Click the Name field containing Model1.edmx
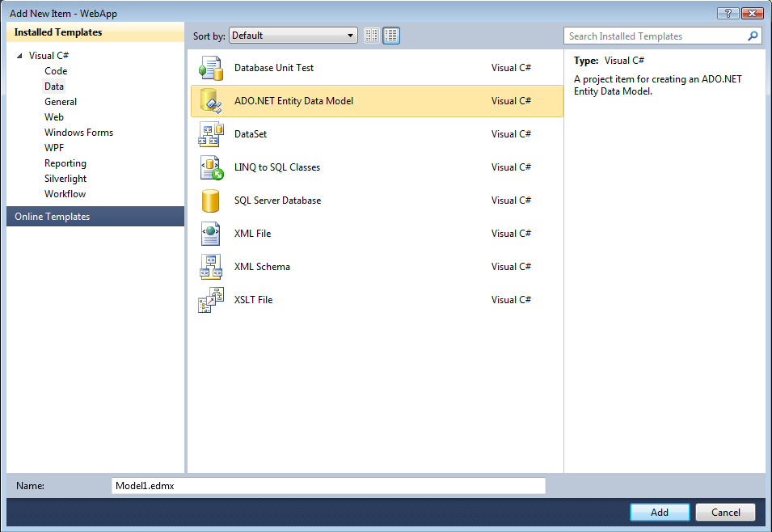 coord(328,486)
